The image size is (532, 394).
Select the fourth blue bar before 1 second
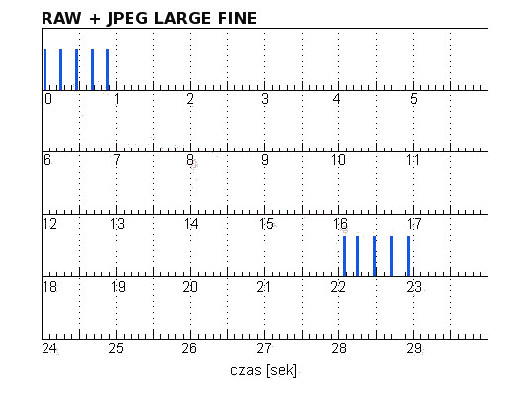coord(92,69)
